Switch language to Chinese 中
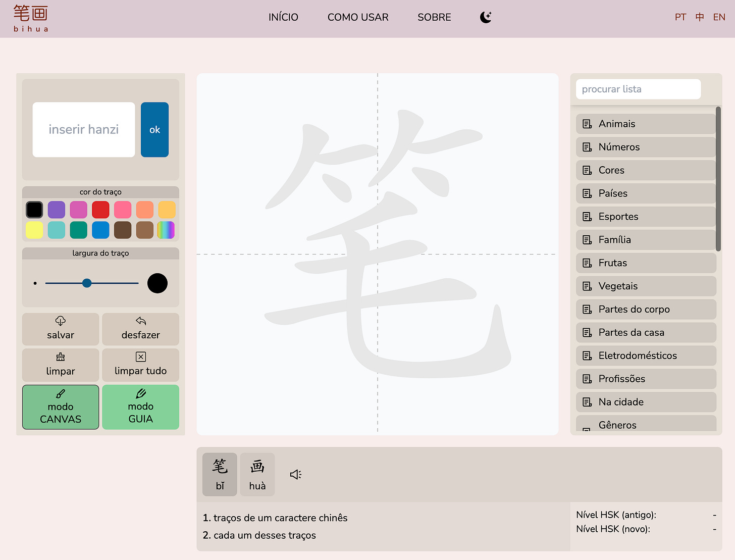 tap(700, 17)
